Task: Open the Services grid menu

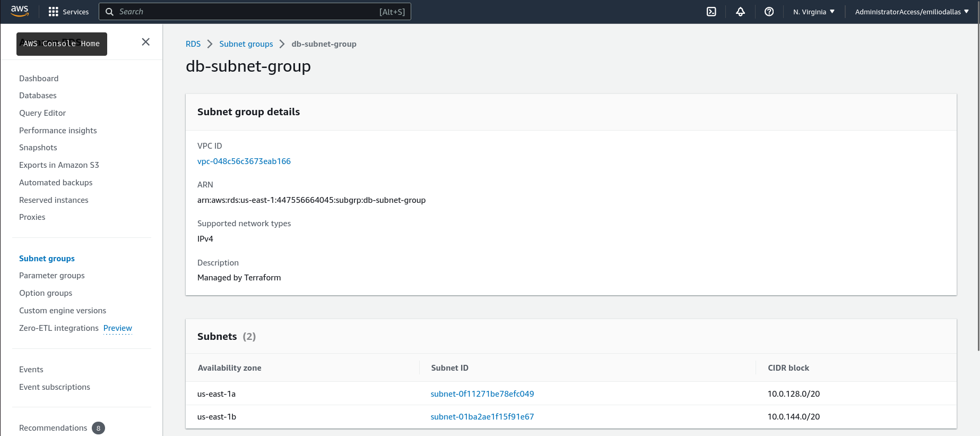Action: [68, 12]
